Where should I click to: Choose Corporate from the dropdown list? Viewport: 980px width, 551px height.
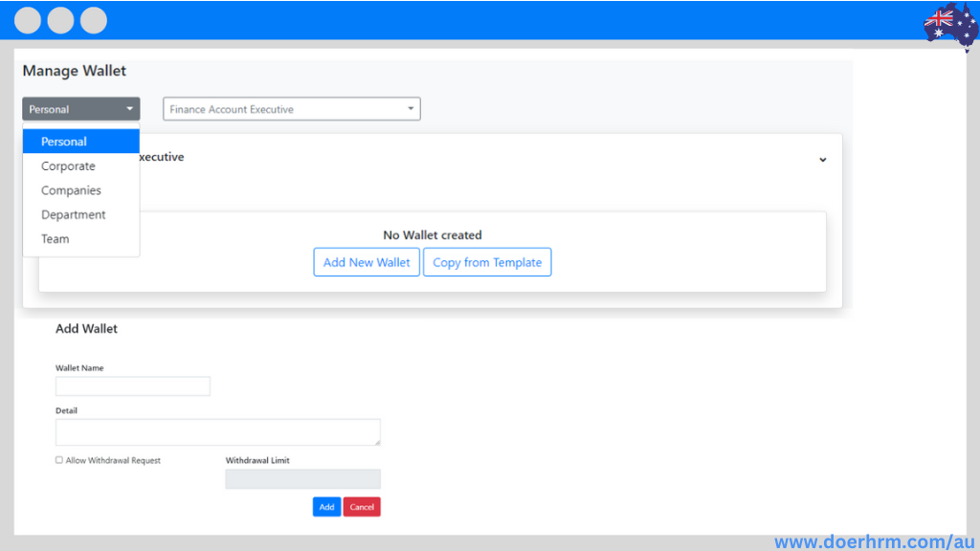[x=81, y=165]
